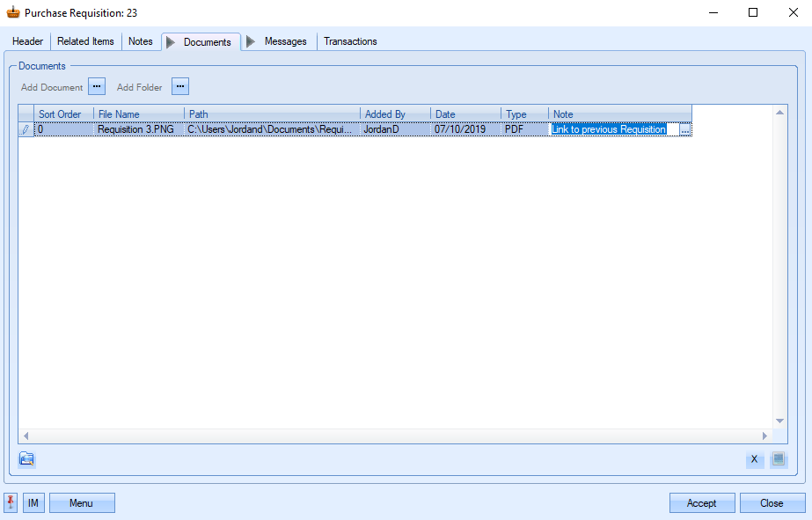Select the Requisition 3.PNG file name cell
Image resolution: width=812 pixels, height=520 pixels.
[138, 129]
